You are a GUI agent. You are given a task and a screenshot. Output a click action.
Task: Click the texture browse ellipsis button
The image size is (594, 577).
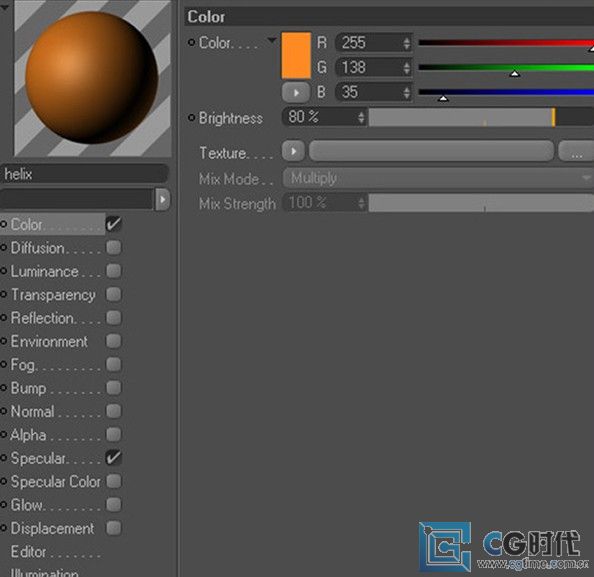pyautogui.click(x=576, y=151)
